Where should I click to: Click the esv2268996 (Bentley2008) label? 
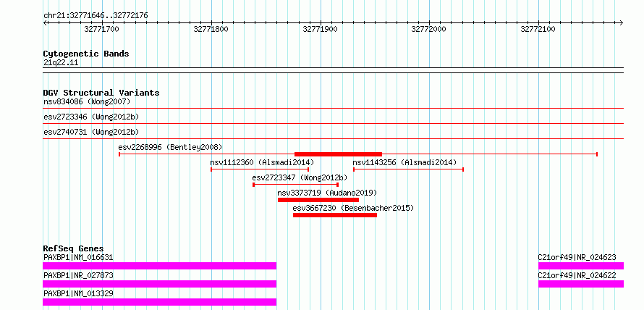click(170, 147)
